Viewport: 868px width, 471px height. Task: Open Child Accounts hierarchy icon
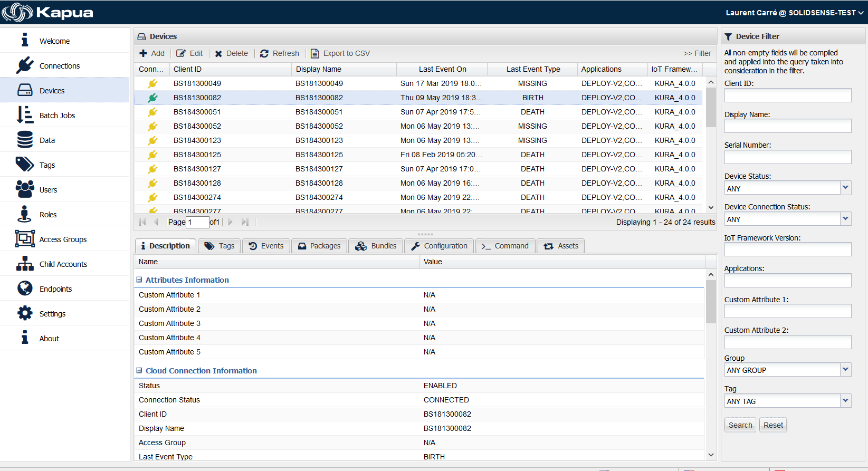tap(25, 264)
